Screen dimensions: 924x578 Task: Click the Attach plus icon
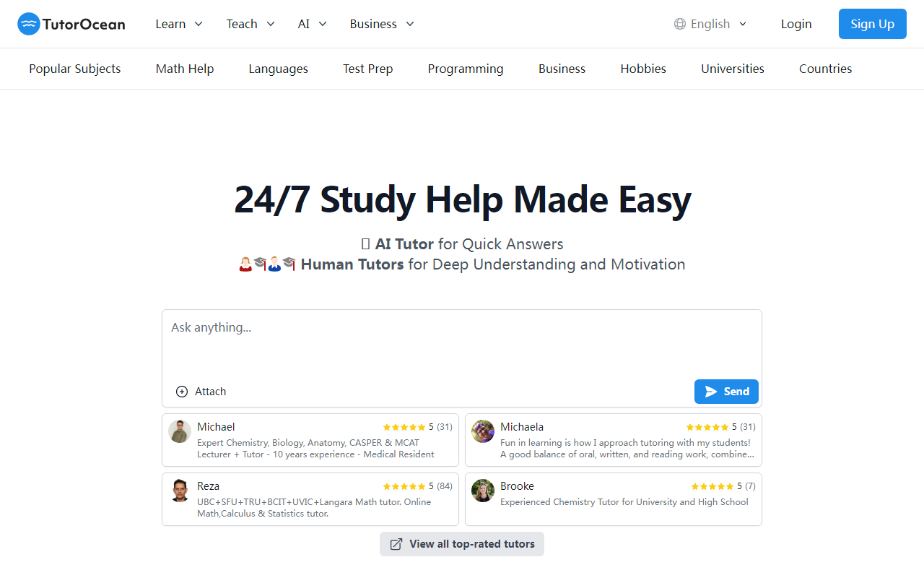(x=182, y=392)
